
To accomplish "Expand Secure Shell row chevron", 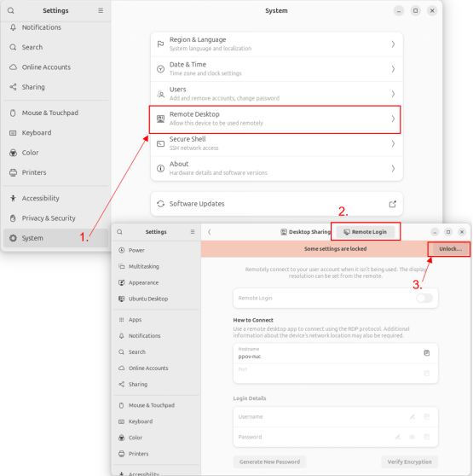I will (x=393, y=144).
